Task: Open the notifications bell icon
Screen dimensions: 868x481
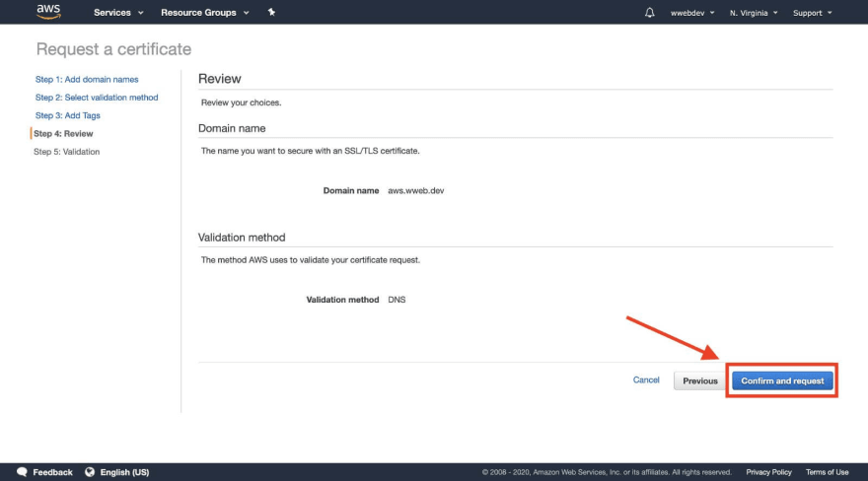Action: [x=649, y=12]
